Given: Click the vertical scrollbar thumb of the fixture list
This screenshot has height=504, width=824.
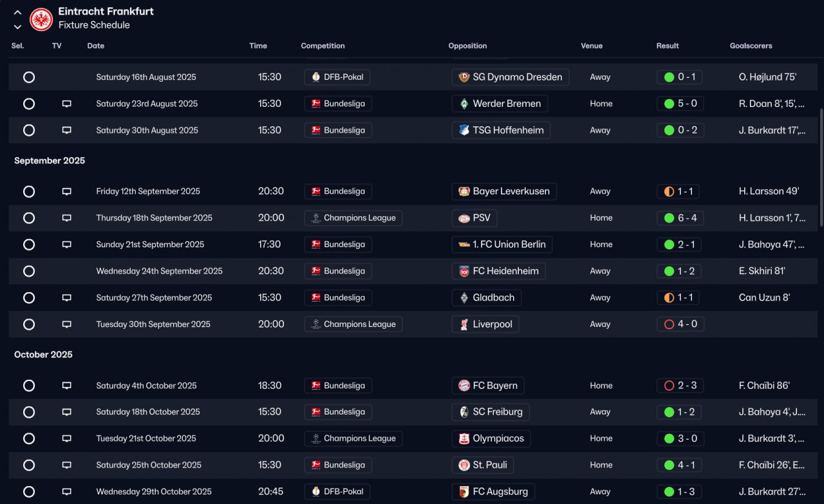Looking at the screenshot, I should [x=821, y=167].
